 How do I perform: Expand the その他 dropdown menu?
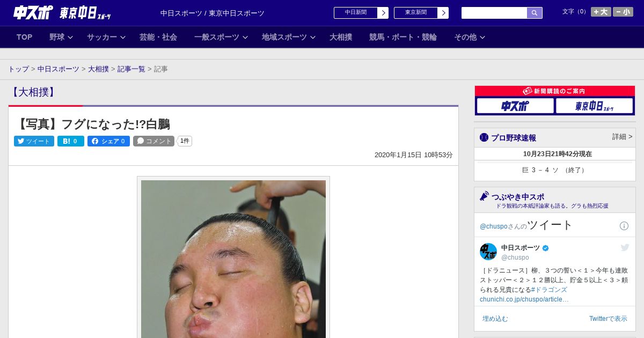pos(470,37)
